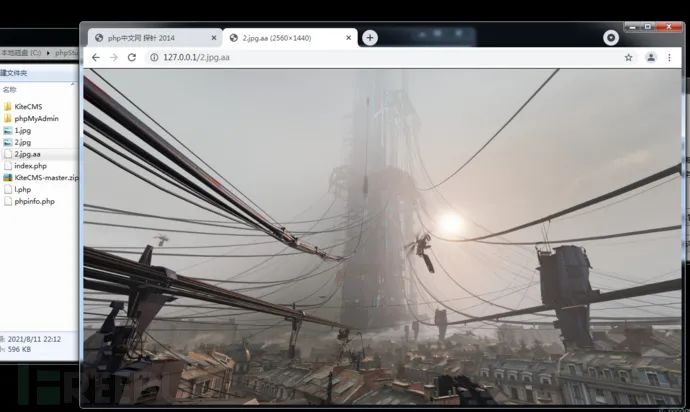This screenshot has width=690, height=412.
Task: Click 本地磁盘 (C:) in Explorer breadcrumb
Action: [21, 53]
